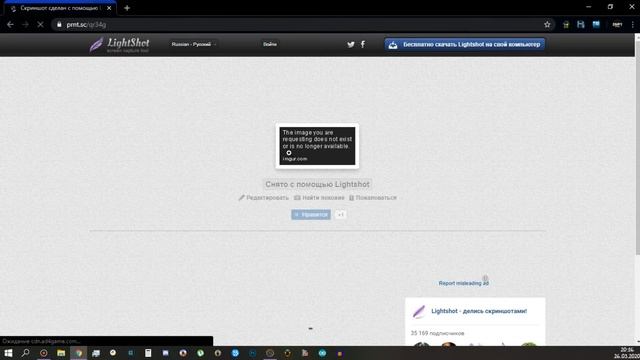Select the Скриншот сделан с помощью tab

pyautogui.click(x=60, y=8)
